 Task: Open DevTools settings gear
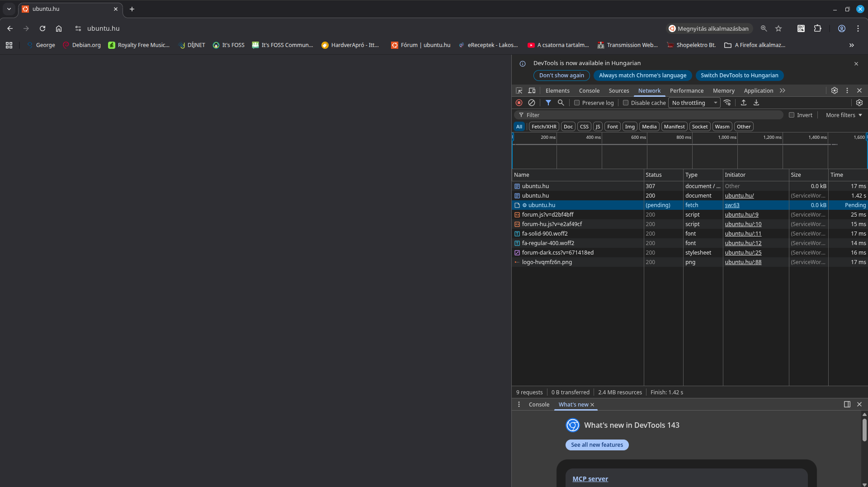pos(834,90)
